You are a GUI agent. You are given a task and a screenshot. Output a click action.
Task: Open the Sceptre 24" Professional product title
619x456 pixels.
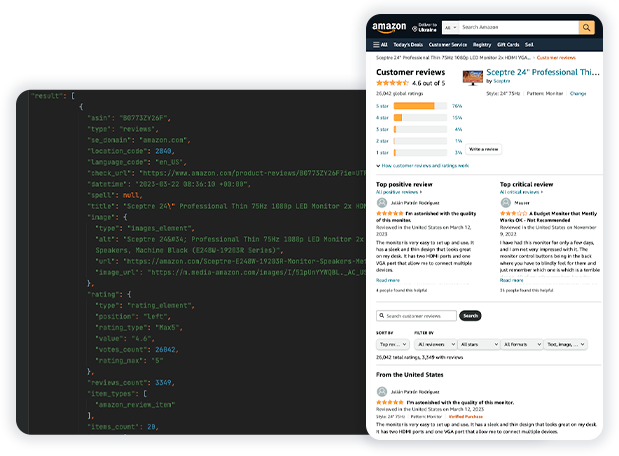click(x=543, y=72)
